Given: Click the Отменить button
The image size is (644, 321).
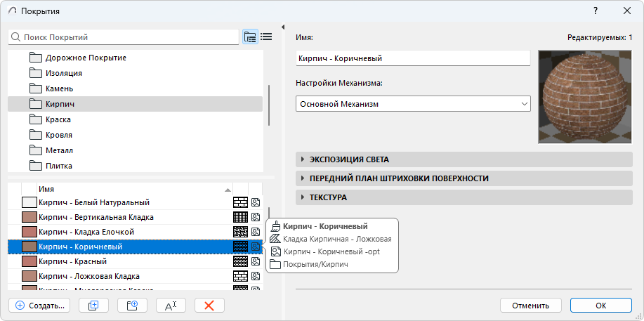Looking at the screenshot, I should coord(530,306).
